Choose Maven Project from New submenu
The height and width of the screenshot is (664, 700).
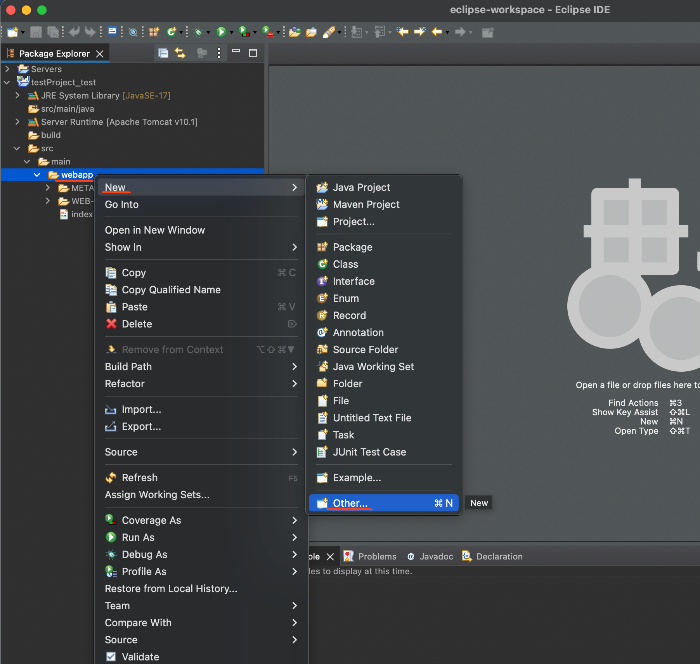(384, 204)
